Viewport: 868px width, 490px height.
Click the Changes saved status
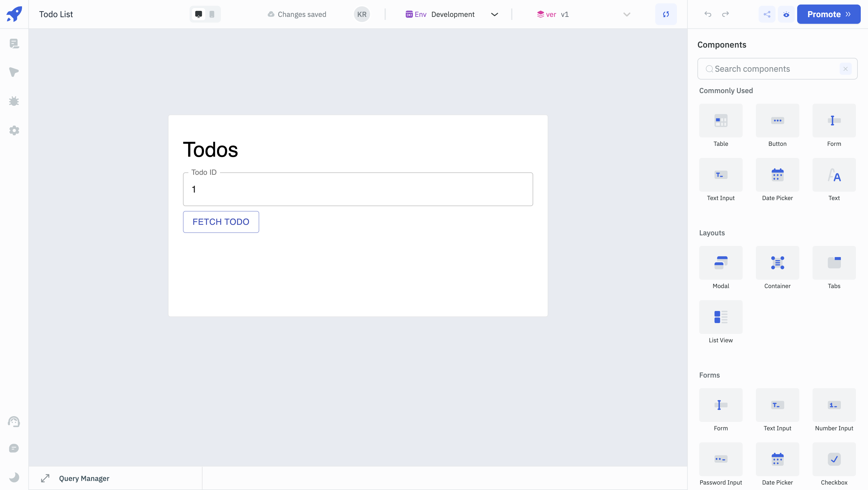297,14
